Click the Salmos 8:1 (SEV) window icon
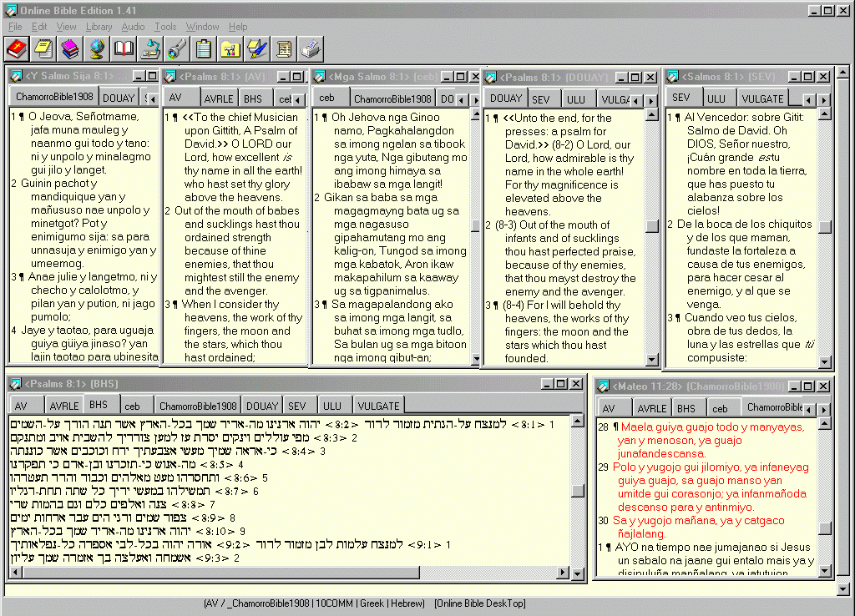The height and width of the screenshot is (616, 855). (673, 76)
